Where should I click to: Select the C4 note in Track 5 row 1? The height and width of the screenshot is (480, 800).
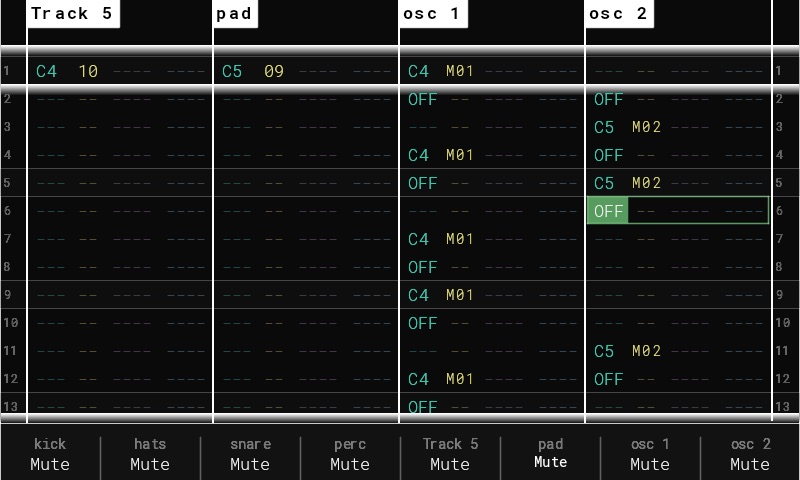(47, 71)
